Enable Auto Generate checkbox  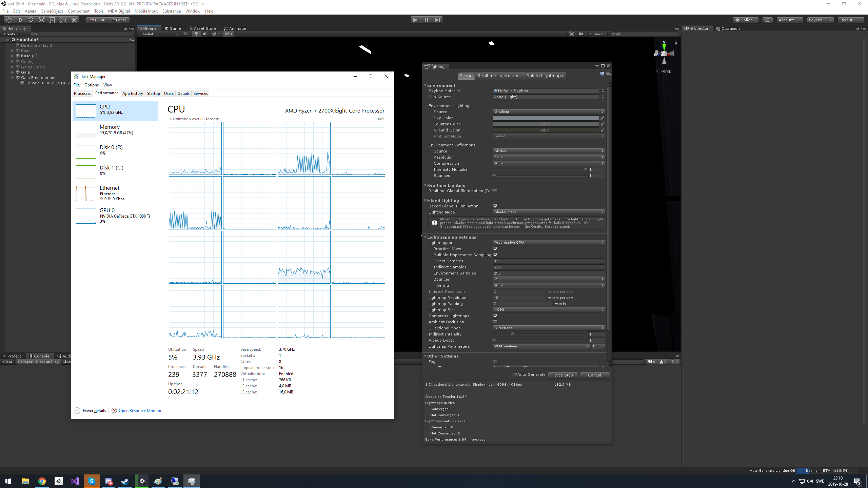click(515, 374)
